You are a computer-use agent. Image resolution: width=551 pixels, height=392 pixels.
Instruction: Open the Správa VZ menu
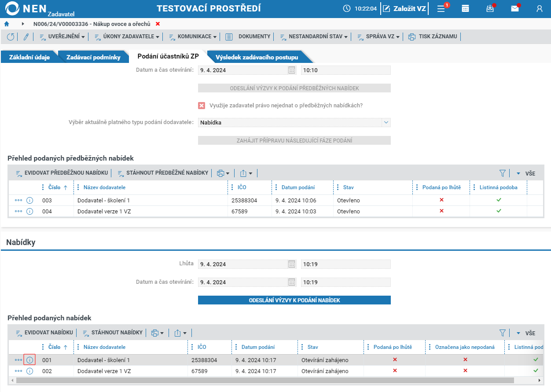(378, 37)
